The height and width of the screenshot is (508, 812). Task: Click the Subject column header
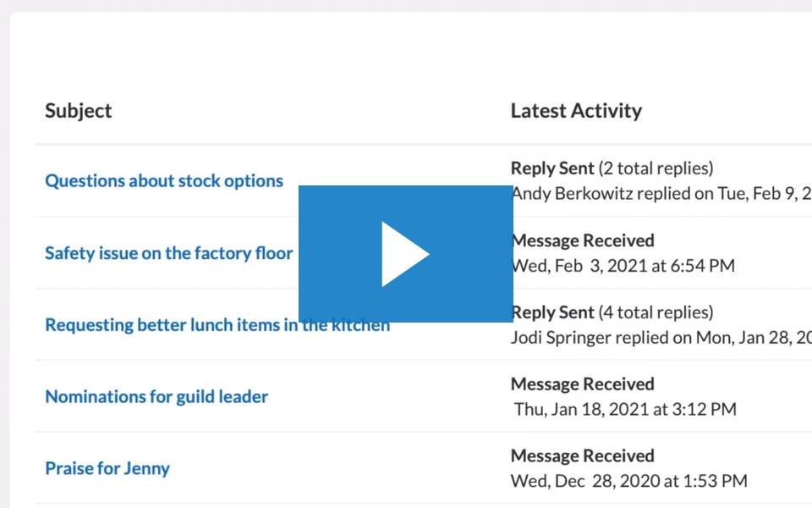[78, 111]
